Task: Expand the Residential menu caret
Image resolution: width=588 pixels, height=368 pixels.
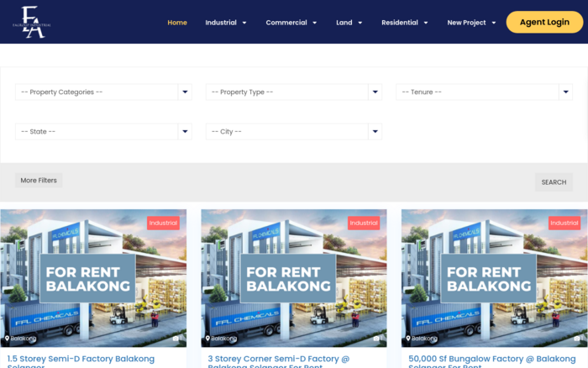Action: point(426,23)
